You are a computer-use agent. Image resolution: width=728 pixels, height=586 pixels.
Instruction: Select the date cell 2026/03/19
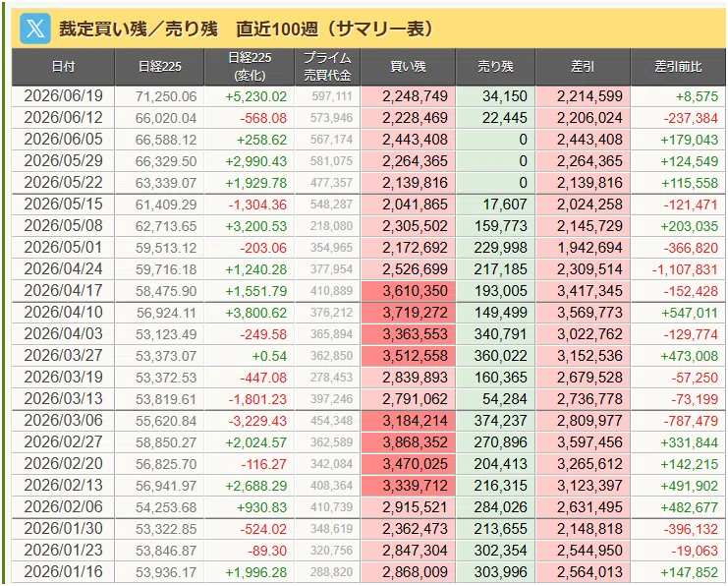click(x=63, y=377)
